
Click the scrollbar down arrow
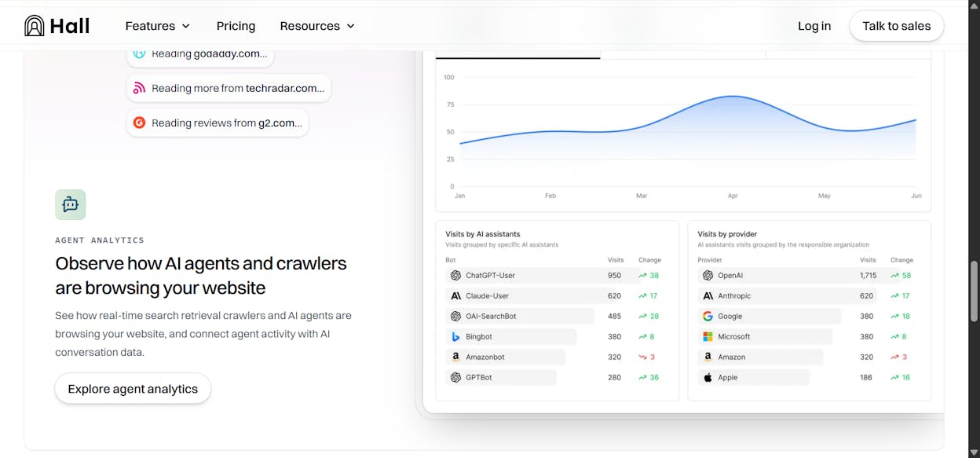975,453
